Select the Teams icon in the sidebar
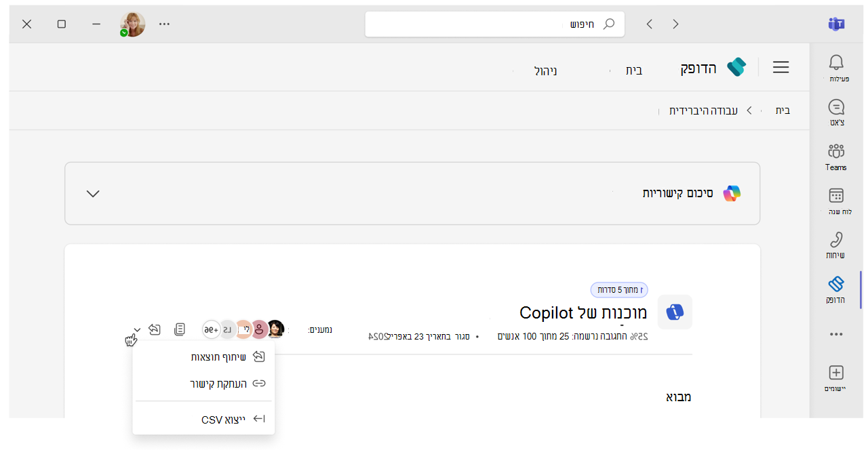 [x=836, y=155]
